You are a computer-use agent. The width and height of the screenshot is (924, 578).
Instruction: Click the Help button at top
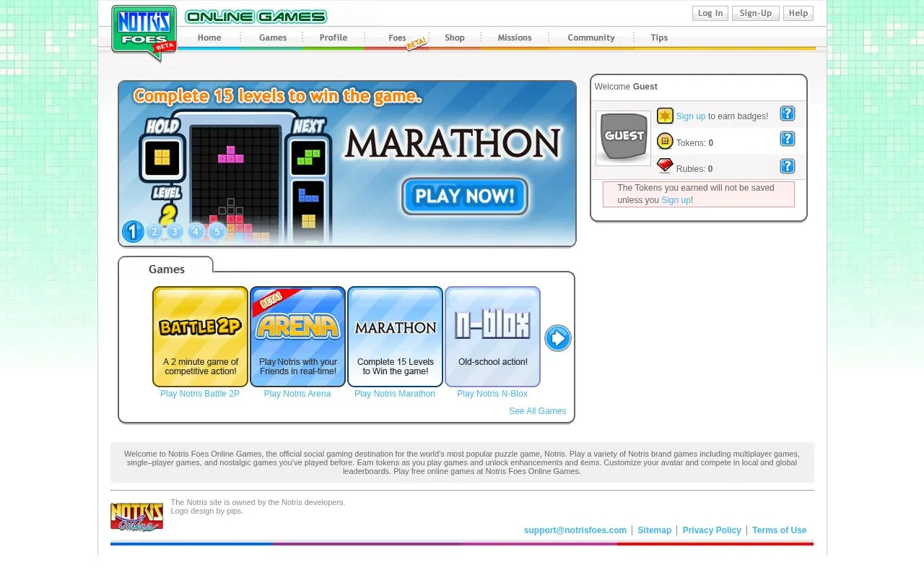coord(798,13)
